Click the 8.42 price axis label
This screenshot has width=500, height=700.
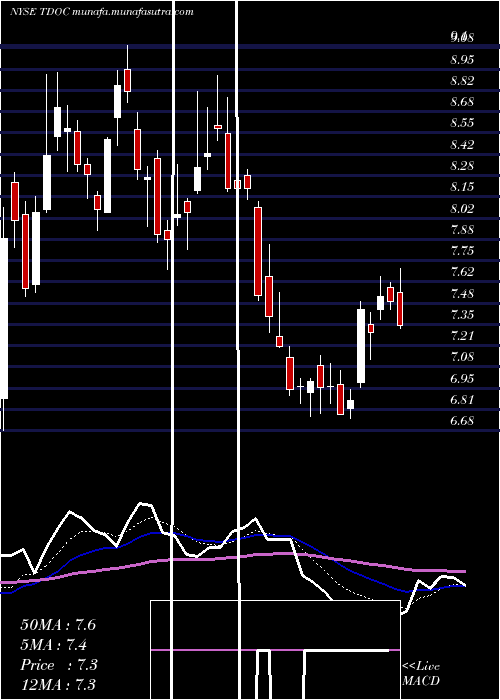(x=462, y=145)
